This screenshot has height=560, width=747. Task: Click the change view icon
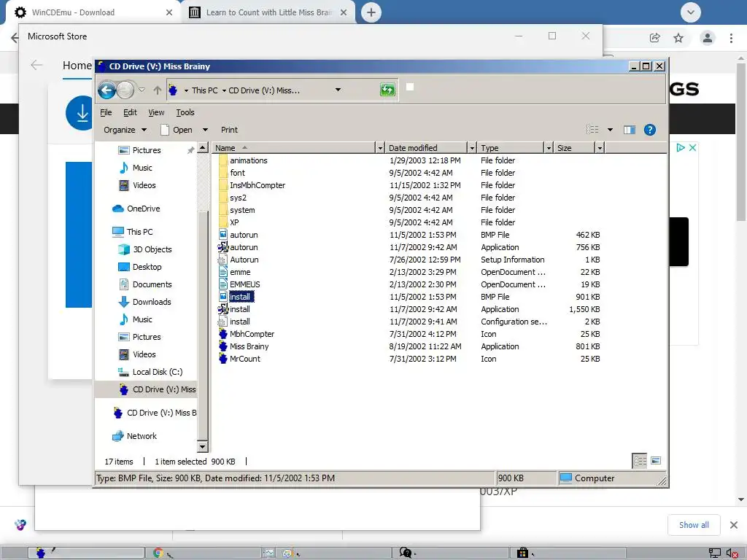point(592,130)
